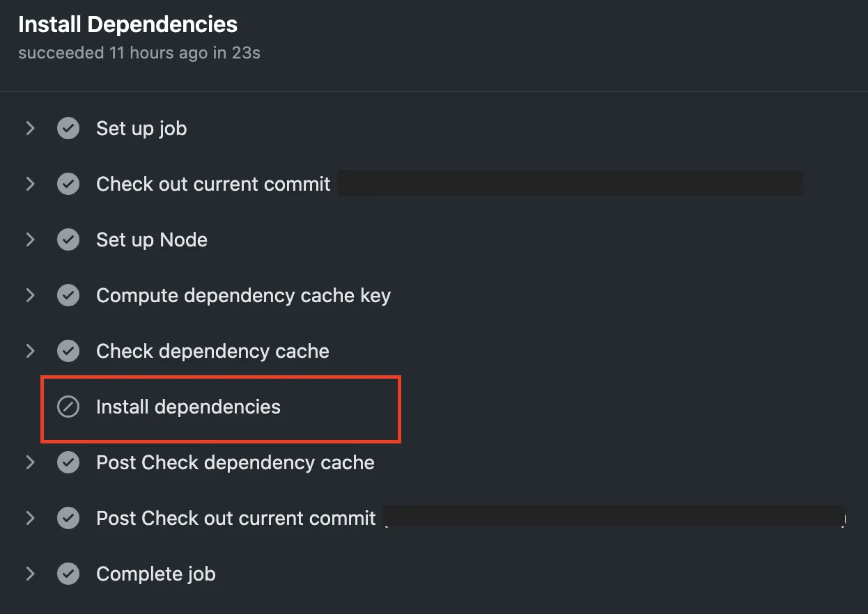
Task: Open the Post Check out current commit step label
Action: point(235,519)
